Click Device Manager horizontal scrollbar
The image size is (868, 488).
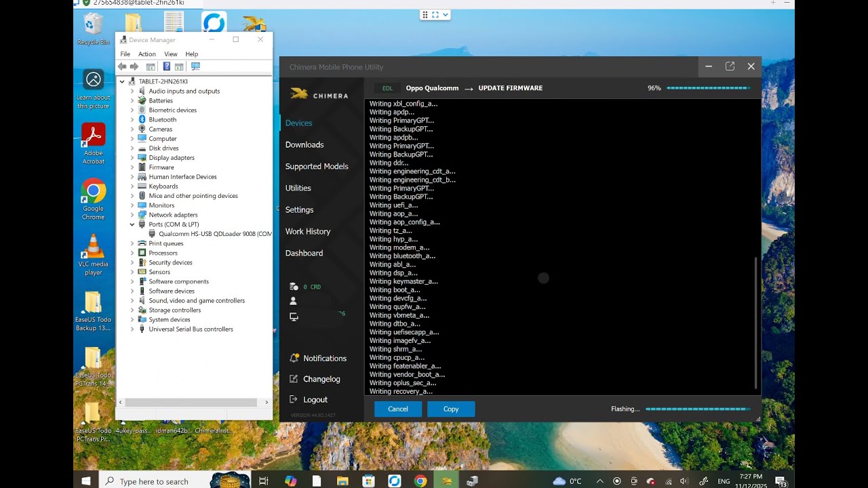[191, 402]
